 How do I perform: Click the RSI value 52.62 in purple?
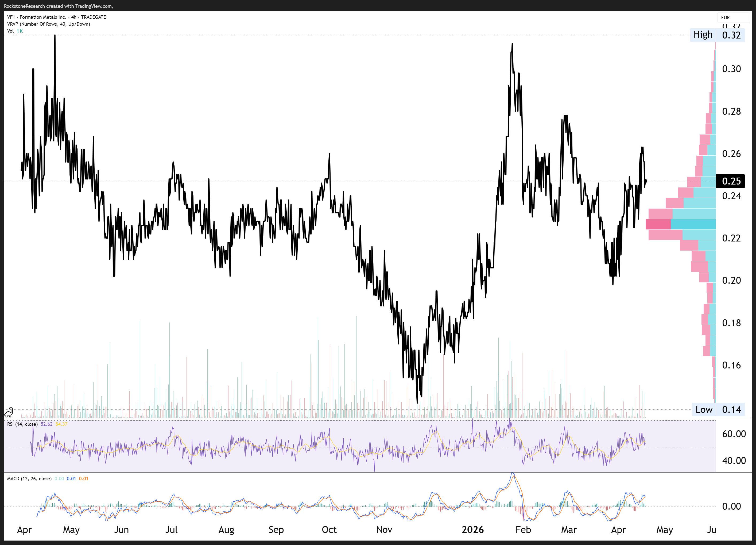point(47,424)
